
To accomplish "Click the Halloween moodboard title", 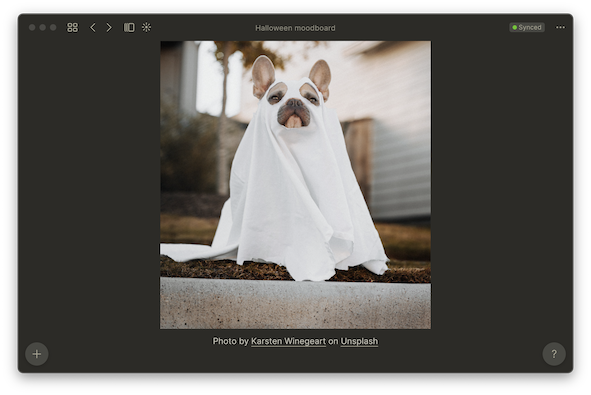I will coord(295,28).
